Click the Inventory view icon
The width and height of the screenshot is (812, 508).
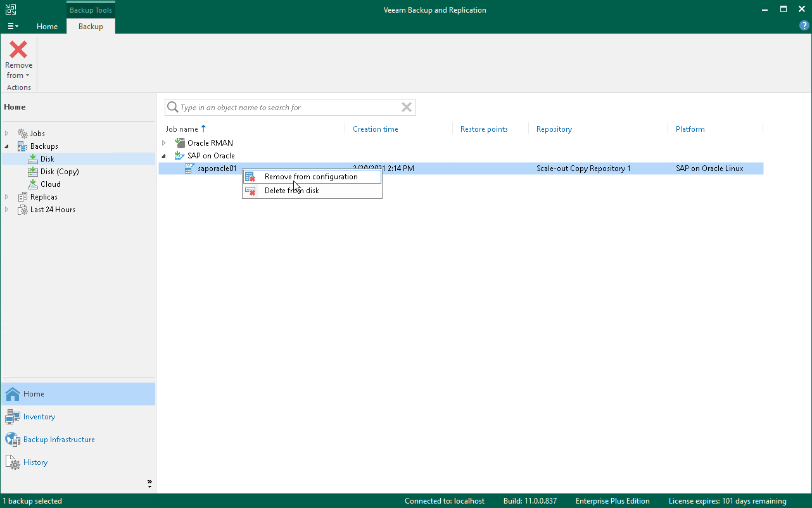pyautogui.click(x=13, y=417)
